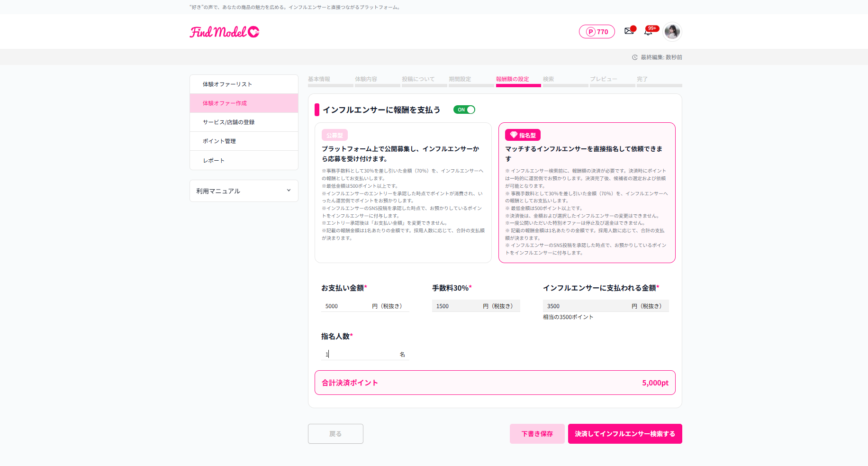Image resolution: width=868 pixels, height=466 pixels.
Task: Click the 手数料30% 1500 field
Action: [476, 306]
